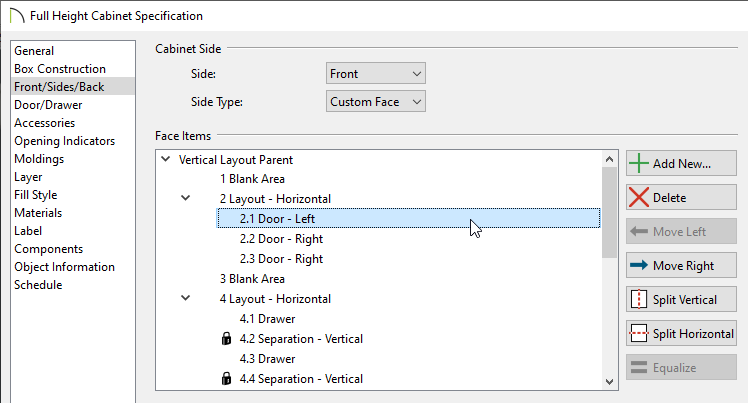Collapse the 4 Layout - Horizontal node
Image resolution: width=748 pixels, height=403 pixels.
pos(186,298)
